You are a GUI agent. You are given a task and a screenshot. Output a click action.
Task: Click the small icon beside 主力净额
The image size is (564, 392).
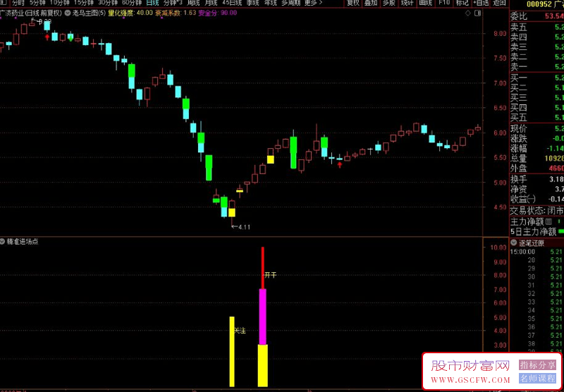pyautogui.click(x=548, y=221)
